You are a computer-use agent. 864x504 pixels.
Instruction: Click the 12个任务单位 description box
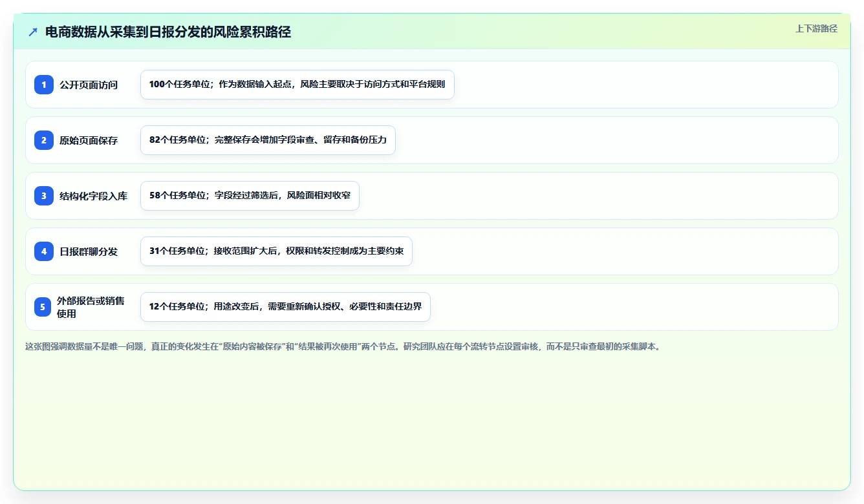tap(285, 307)
